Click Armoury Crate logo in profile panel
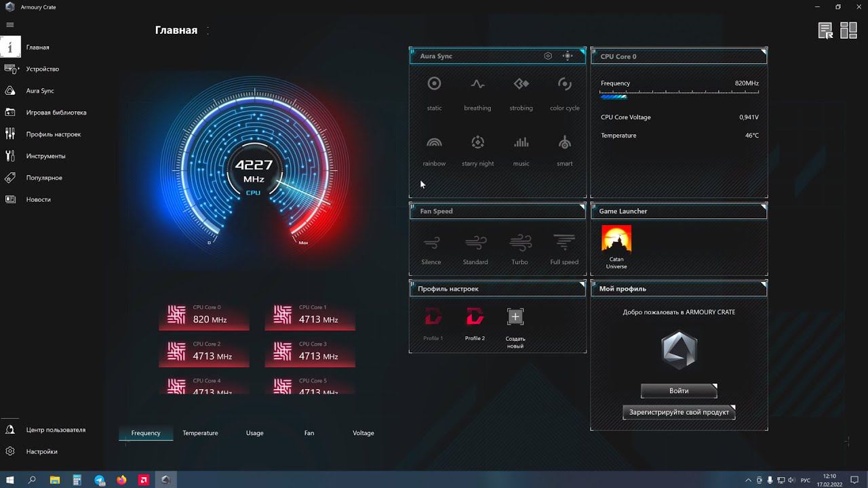Viewport: 868px width, 488px height. click(679, 351)
